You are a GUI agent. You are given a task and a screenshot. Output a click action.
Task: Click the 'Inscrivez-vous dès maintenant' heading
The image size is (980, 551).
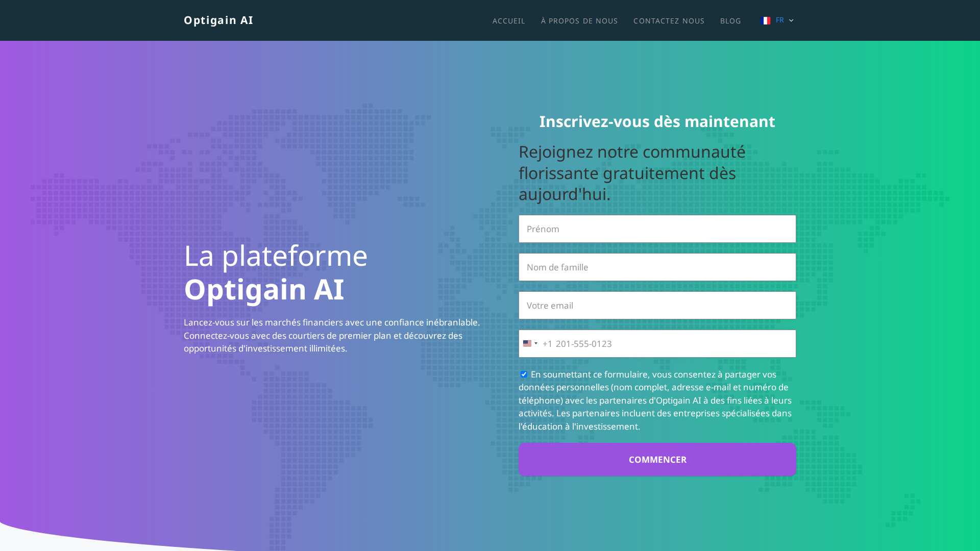point(657,121)
